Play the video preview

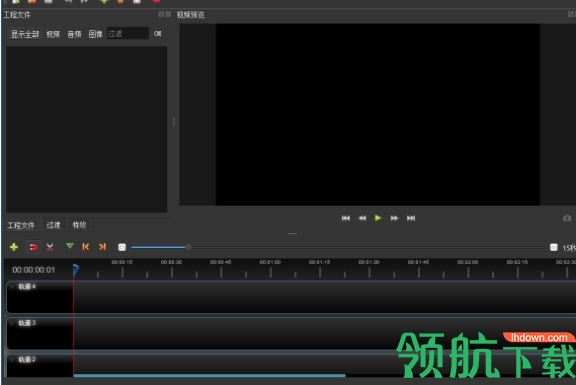pos(378,218)
